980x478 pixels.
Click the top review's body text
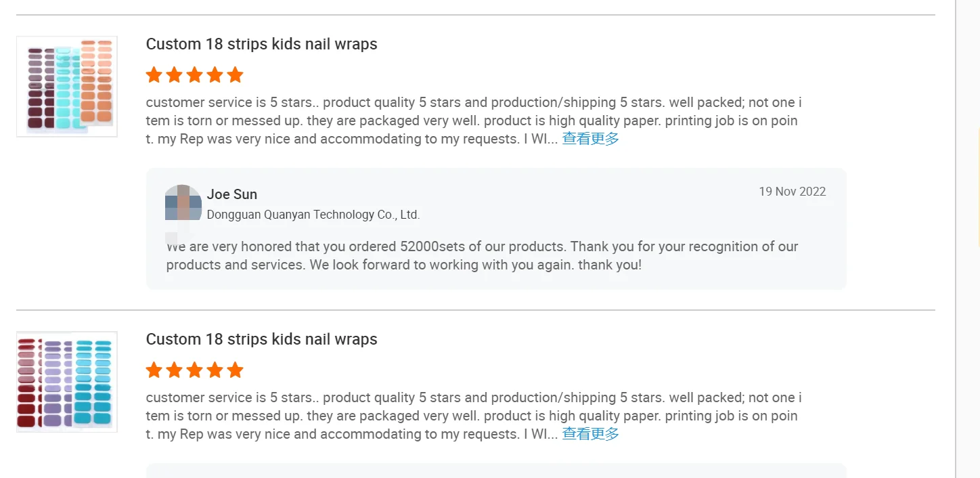[472, 121]
